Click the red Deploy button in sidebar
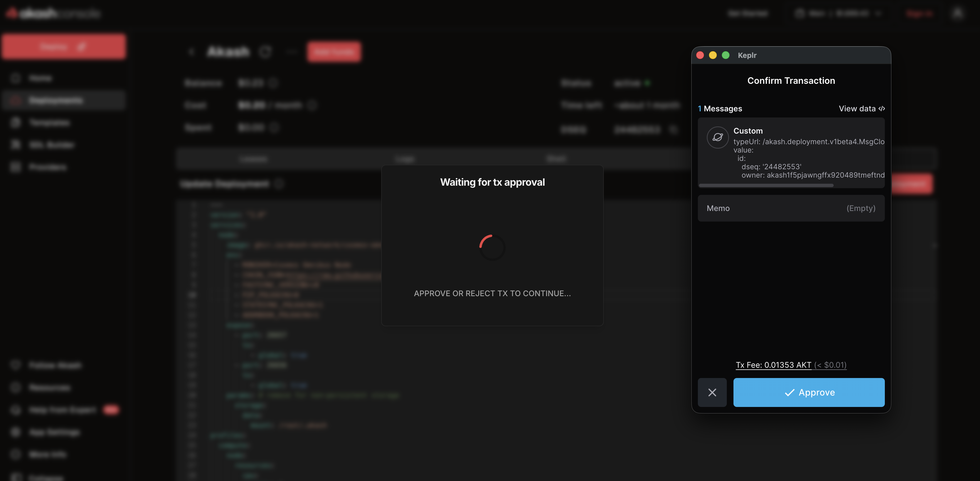980x481 pixels. click(x=63, y=47)
